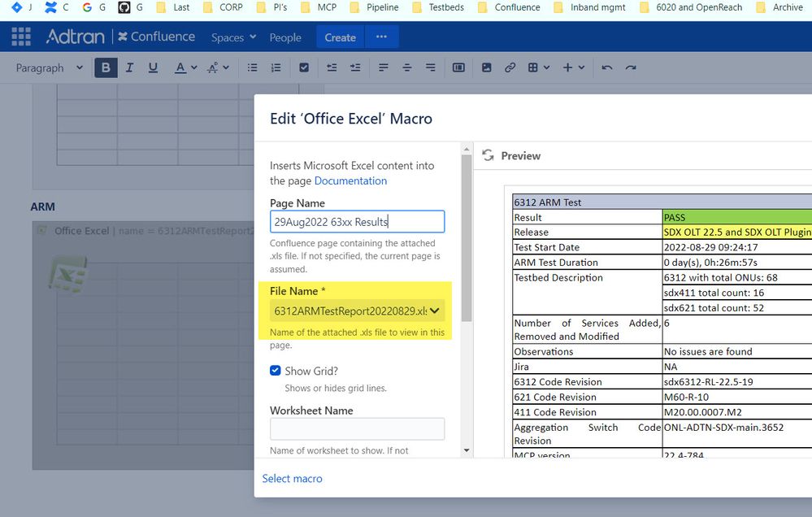Open the People menu
Viewport: 812px width, 517px height.
coord(285,37)
